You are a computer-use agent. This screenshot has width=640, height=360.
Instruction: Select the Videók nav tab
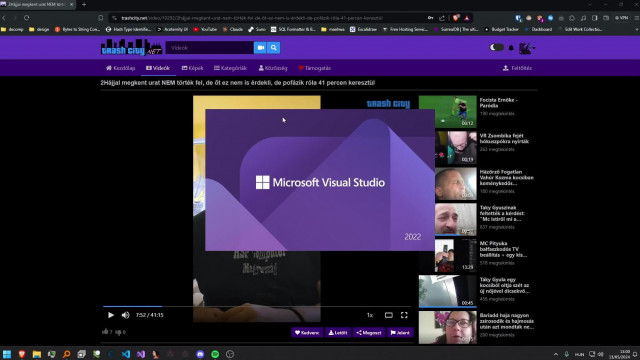pyautogui.click(x=158, y=68)
